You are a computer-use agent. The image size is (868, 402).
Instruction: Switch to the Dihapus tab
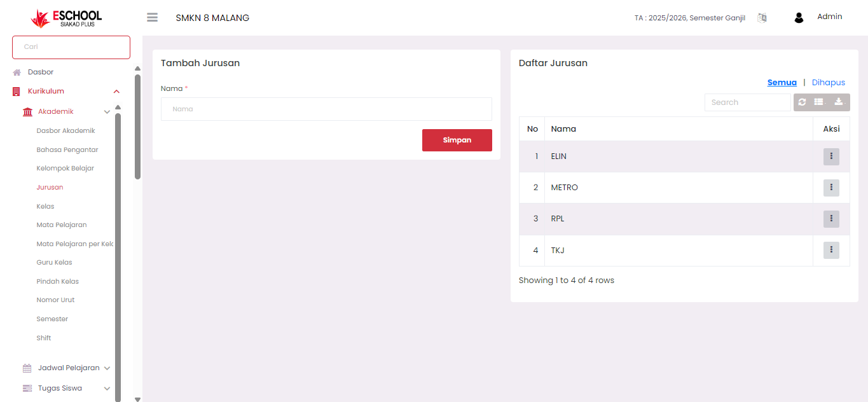(828, 83)
